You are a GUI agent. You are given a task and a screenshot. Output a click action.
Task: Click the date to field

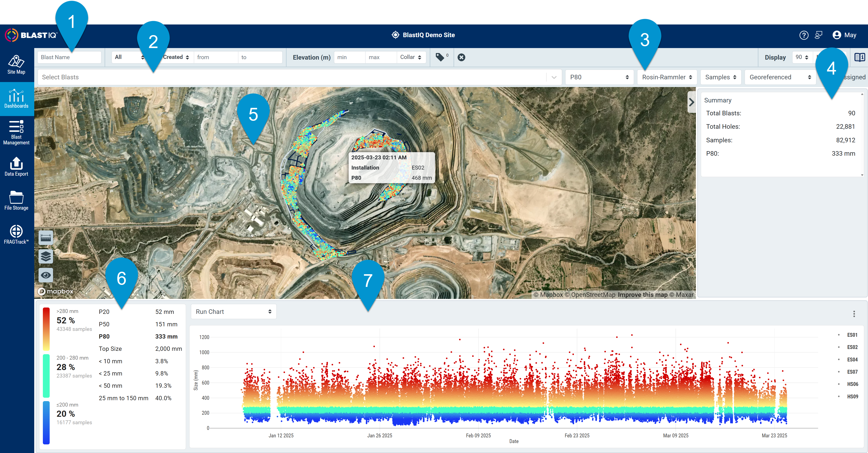[260, 57]
